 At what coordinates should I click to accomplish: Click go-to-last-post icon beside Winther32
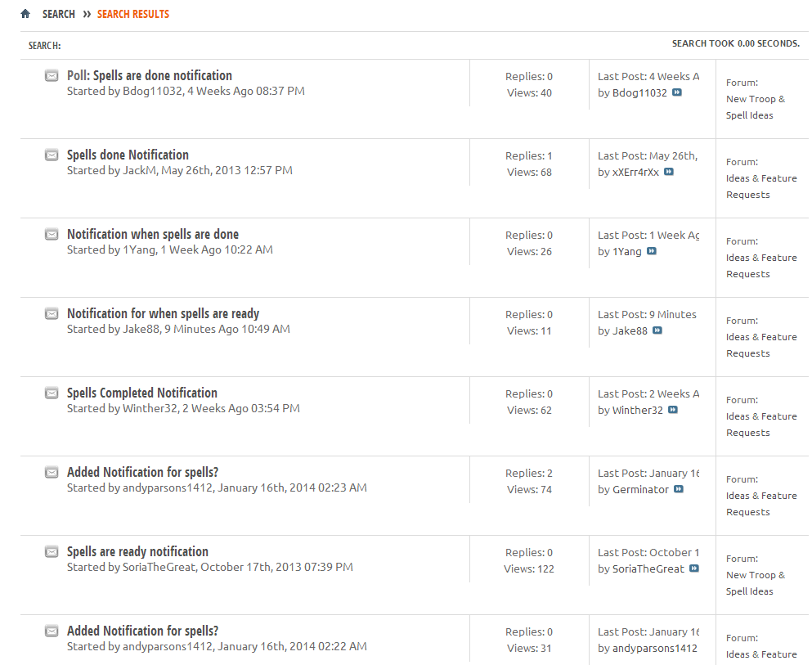673,411
